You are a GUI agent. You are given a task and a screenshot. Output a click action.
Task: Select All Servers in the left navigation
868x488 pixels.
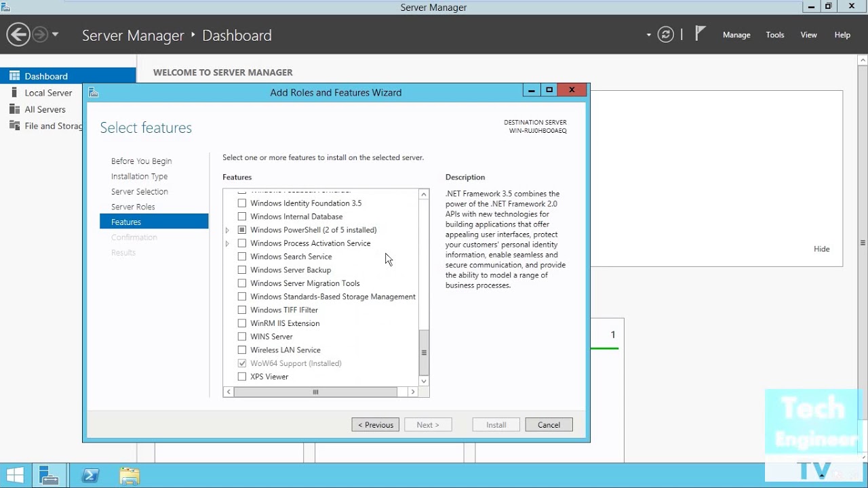(45, 109)
